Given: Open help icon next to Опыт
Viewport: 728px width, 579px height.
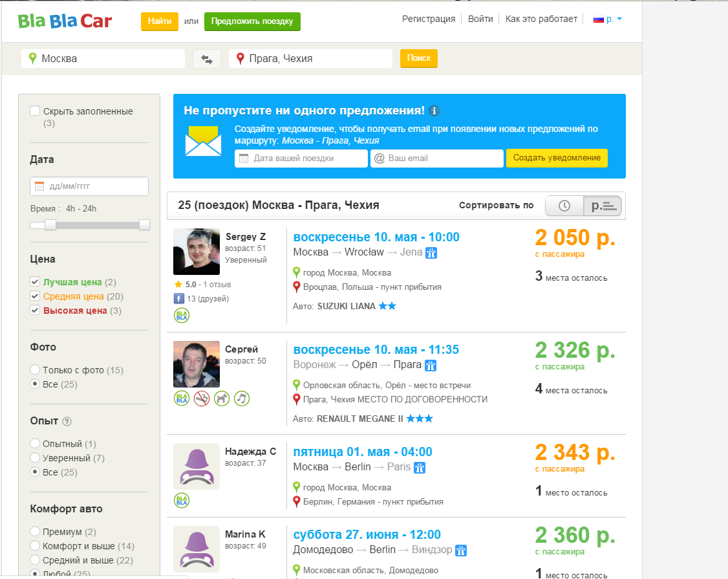Looking at the screenshot, I should tap(67, 421).
